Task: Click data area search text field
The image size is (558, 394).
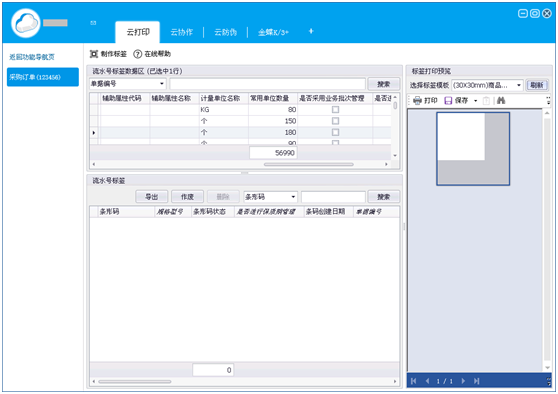Action: pyautogui.click(x=267, y=84)
